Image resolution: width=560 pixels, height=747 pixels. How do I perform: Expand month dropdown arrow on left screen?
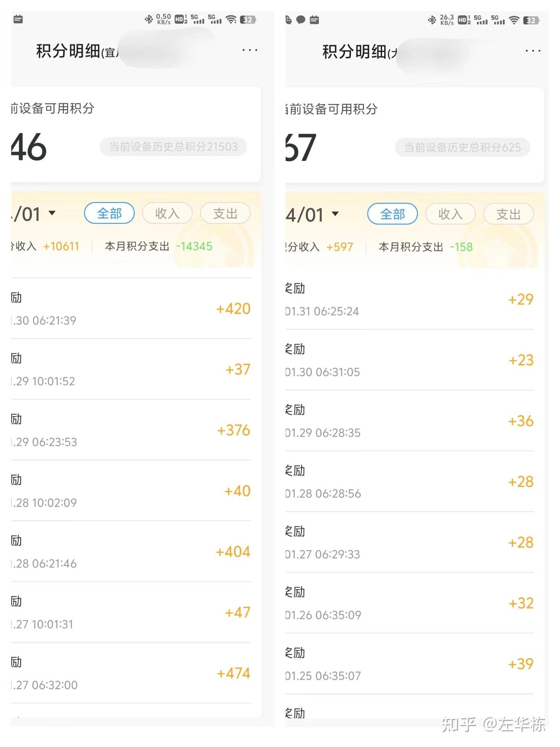(x=52, y=213)
